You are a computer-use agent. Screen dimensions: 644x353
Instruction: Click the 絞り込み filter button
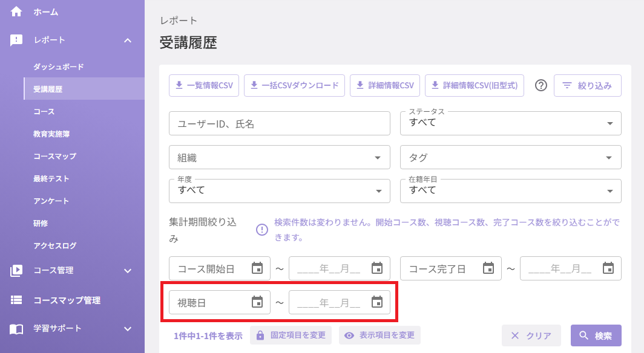coord(587,85)
